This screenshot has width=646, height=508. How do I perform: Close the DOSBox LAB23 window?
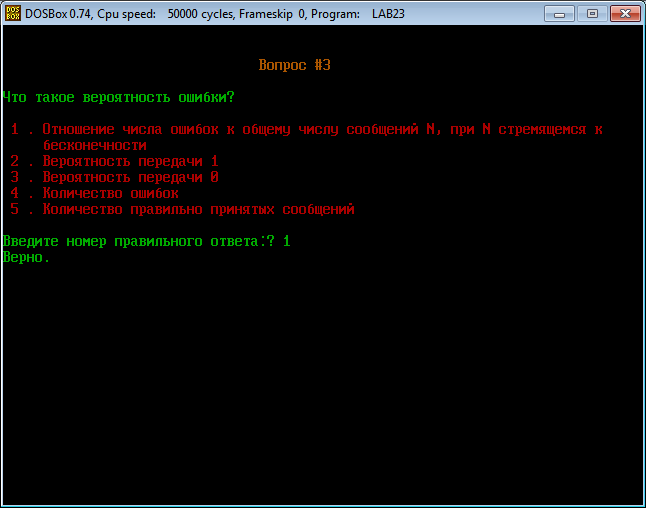point(625,14)
